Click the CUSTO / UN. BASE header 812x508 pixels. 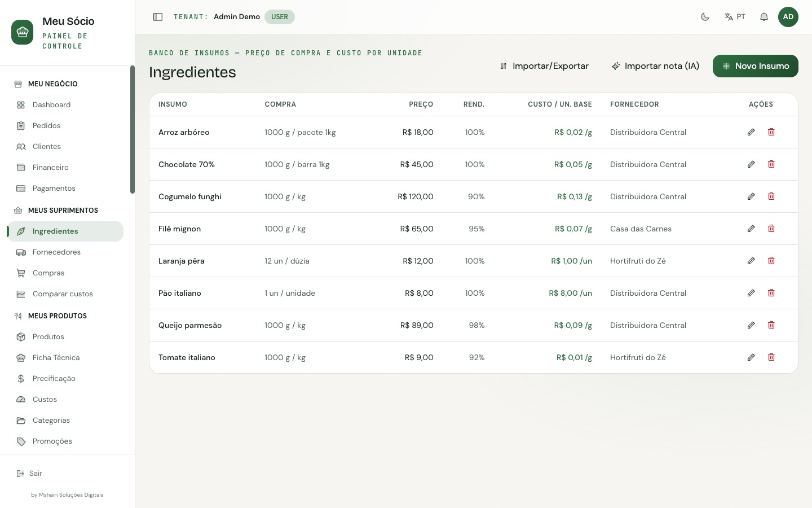560,104
